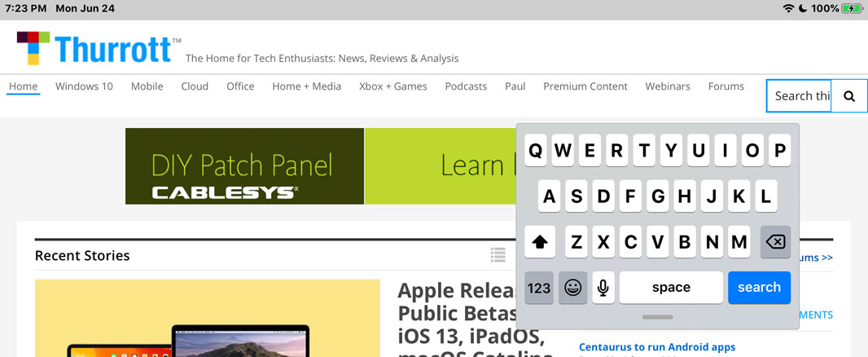
Task: Tap the Q key
Action: (x=535, y=150)
